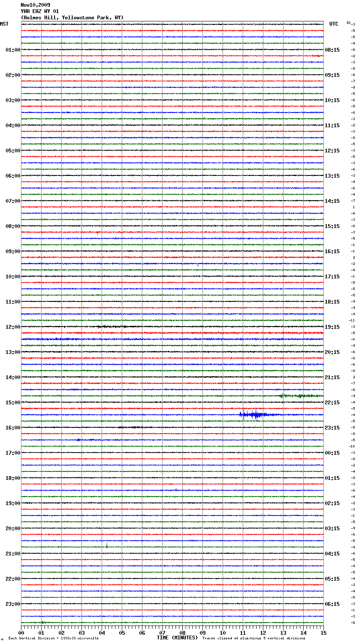Screen dimensions: 357x644
Task: Click the "06:15" UTC time label
Action: 332,604
